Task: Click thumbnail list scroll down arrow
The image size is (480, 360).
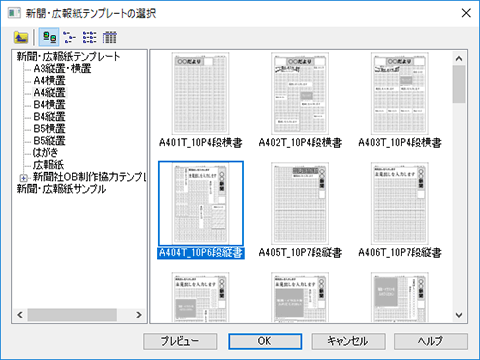Action: click(459, 315)
